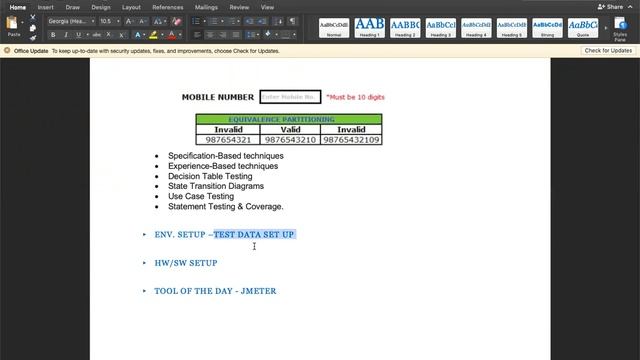Click the 9876543210 valid table cell
This screenshot has height=360, width=640.
(290, 140)
